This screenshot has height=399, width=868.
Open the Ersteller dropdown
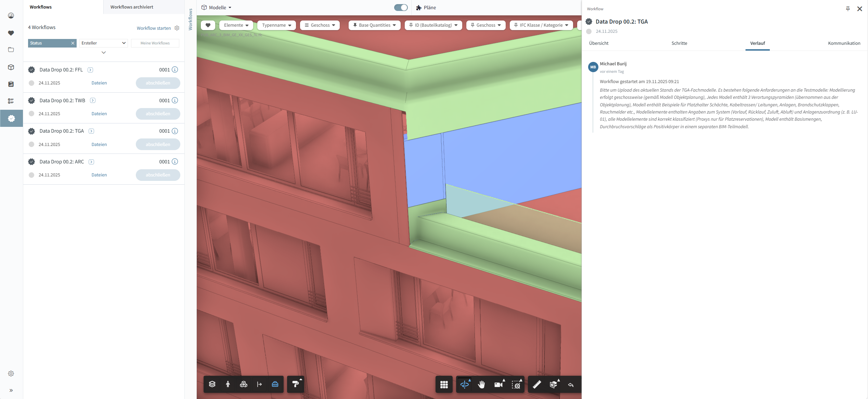(103, 43)
